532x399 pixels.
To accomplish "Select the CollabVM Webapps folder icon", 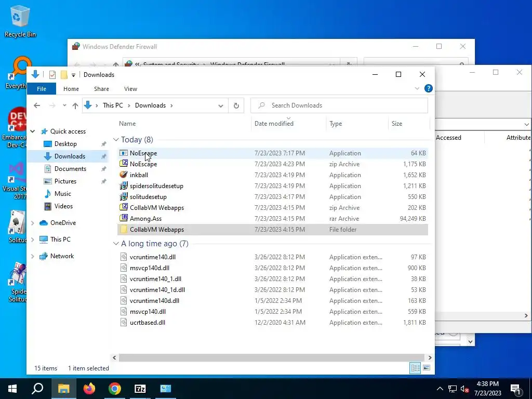I will coord(124,229).
